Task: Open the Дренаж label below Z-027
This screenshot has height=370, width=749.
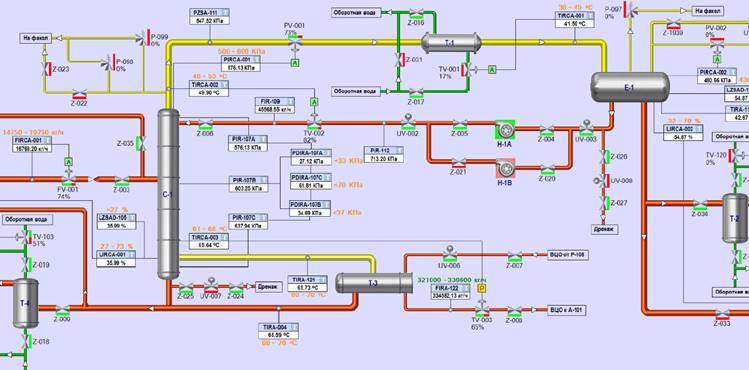Action: click(604, 229)
